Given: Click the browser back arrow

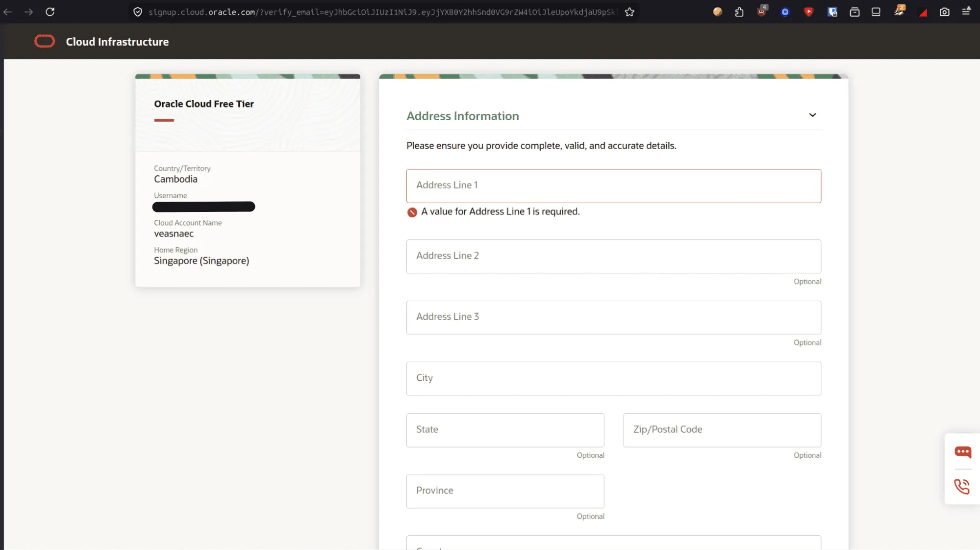Looking at the screenshot, I should pyautogui.click(x=7, y=12).
